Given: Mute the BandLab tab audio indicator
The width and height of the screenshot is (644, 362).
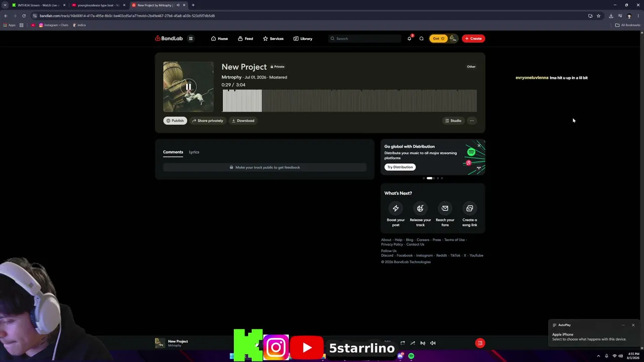Looking at the screenshot, I should click(x=178, y=5).
